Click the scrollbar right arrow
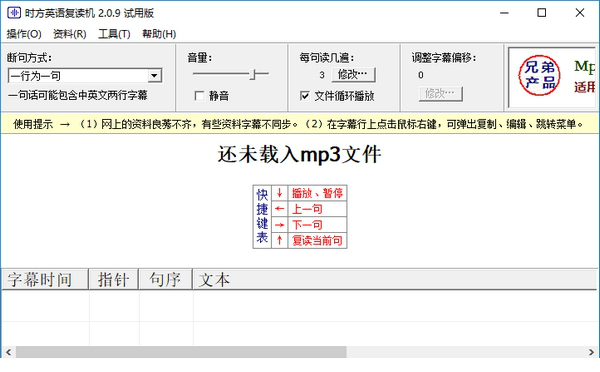Screen dimensions: 600x372 coord(592,352)
